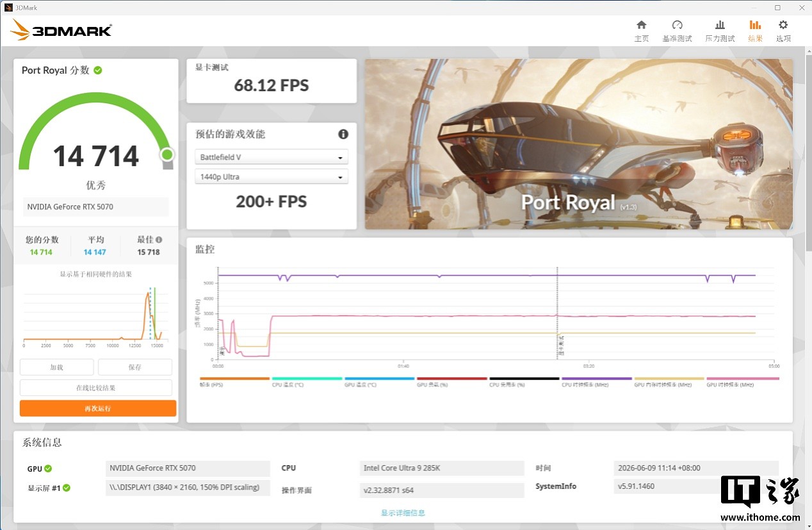
Task: Open the 基准测试 benchmarks gauge icon
Action: 677,25
